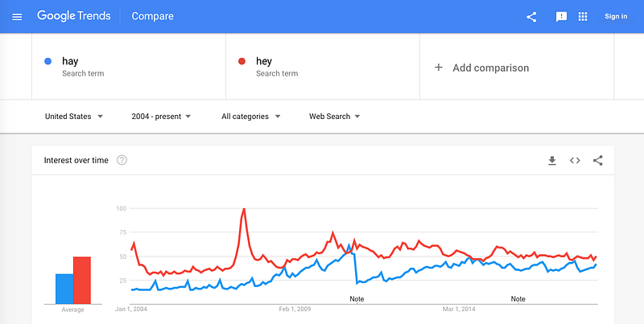
Task: Open the send feedback icon
Action: click(x=562, y=16)
